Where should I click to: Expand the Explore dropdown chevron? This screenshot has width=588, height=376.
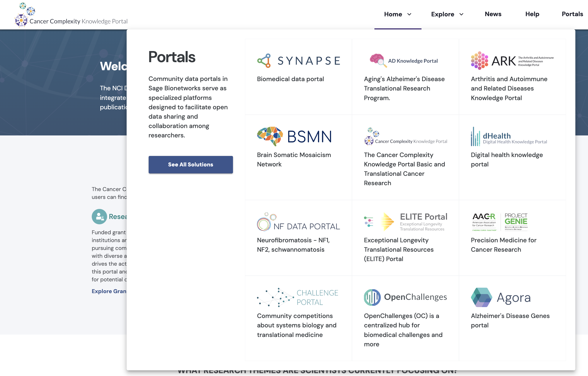click(x=461, y=14)
